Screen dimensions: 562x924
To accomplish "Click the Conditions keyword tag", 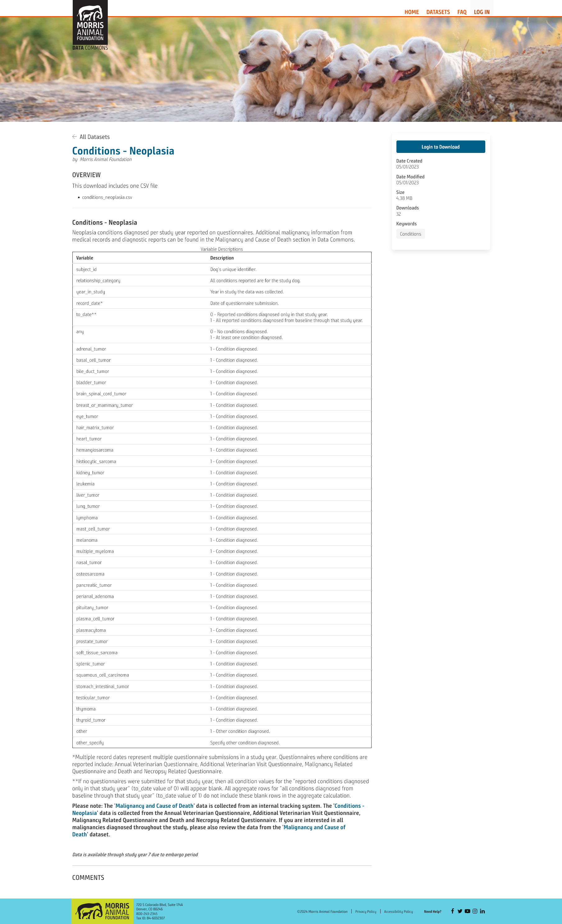I will coord(410,234).
